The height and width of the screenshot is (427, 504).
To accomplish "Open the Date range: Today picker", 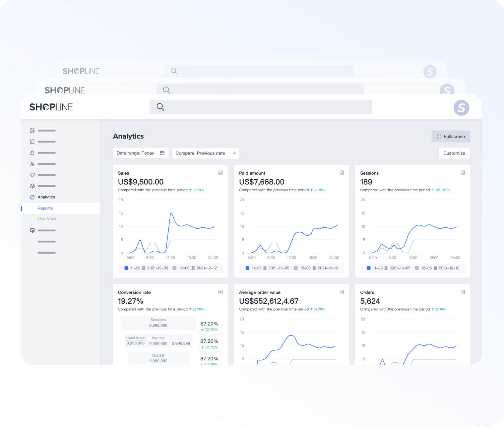I will click(141, 153).
